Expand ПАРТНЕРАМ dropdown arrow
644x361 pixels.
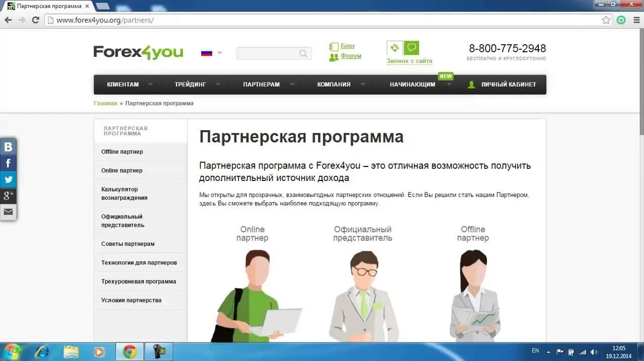pyautogui.click(x=292, y=84)
